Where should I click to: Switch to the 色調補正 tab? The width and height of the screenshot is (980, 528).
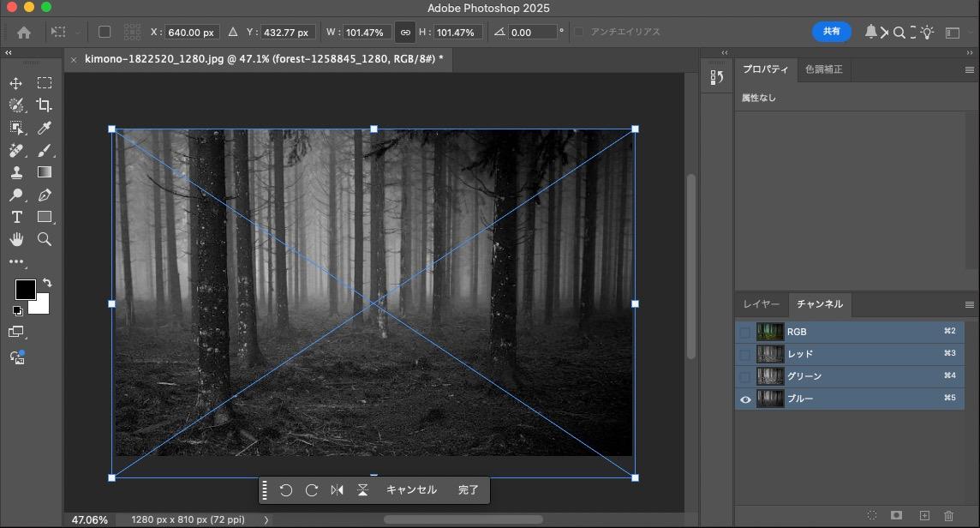824,69
